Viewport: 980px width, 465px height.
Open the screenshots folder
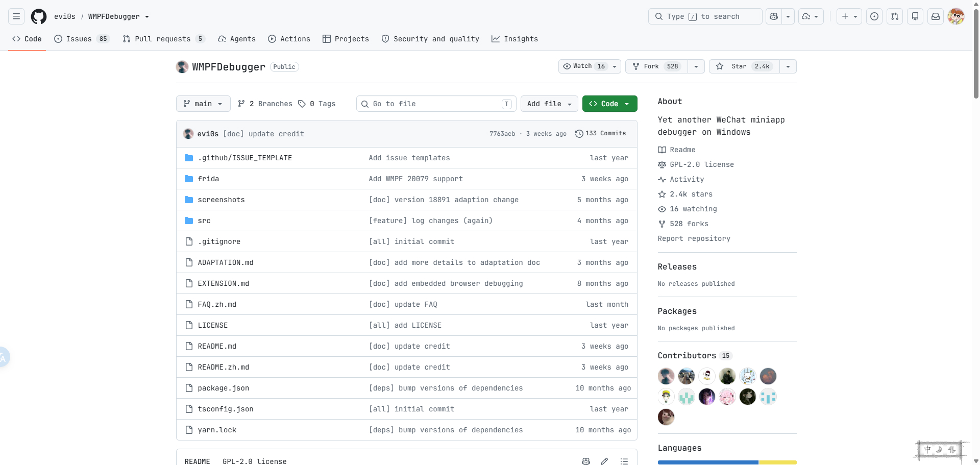point(221,200)
